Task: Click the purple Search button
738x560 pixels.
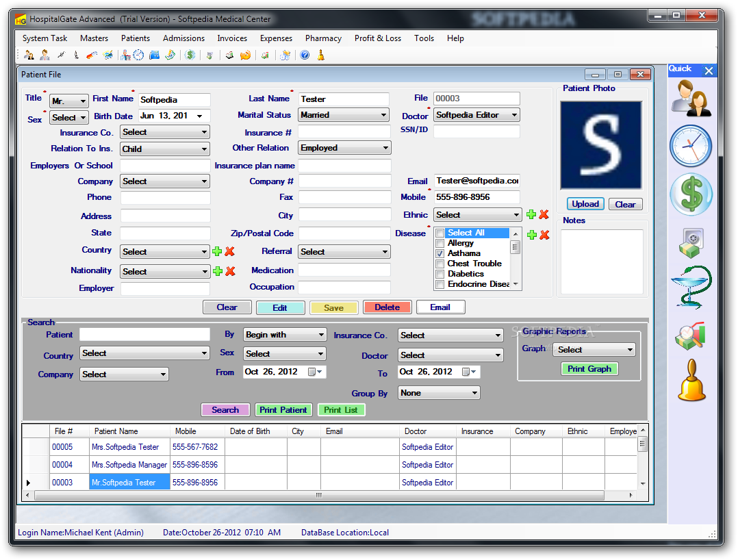Action: (x=225, y=410)
